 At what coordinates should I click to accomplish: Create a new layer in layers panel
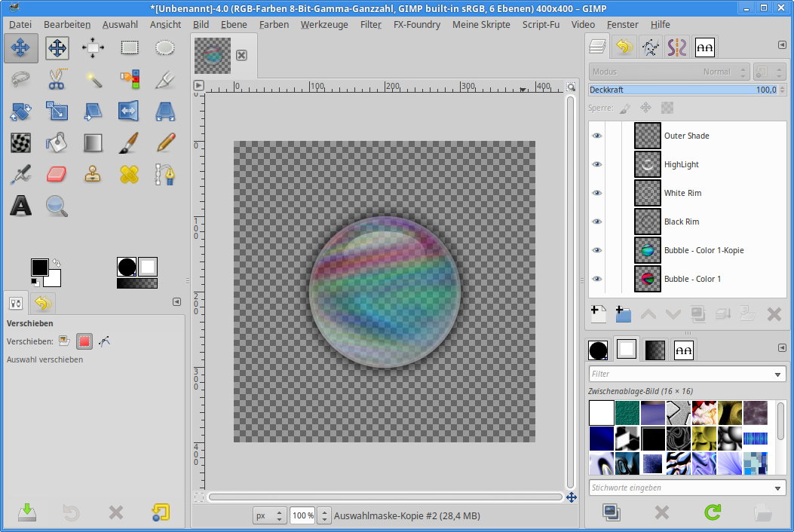[599, 313]
